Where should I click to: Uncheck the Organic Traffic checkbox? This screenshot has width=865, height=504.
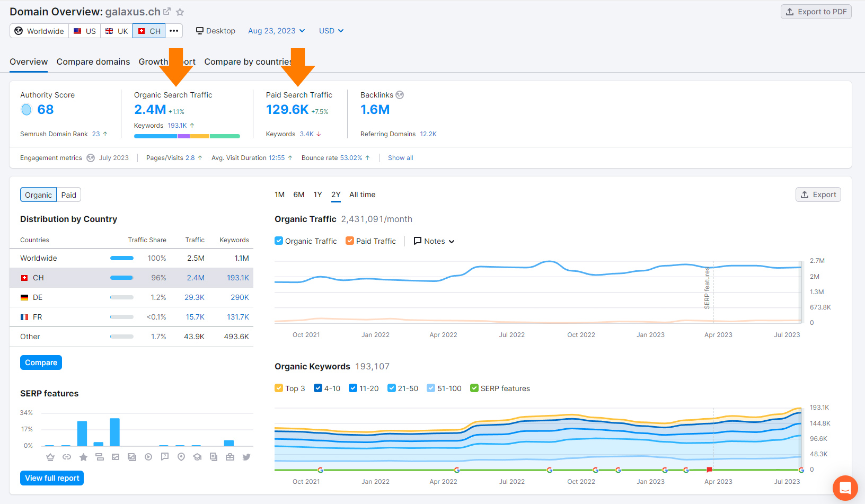click(x=279, y=241)
